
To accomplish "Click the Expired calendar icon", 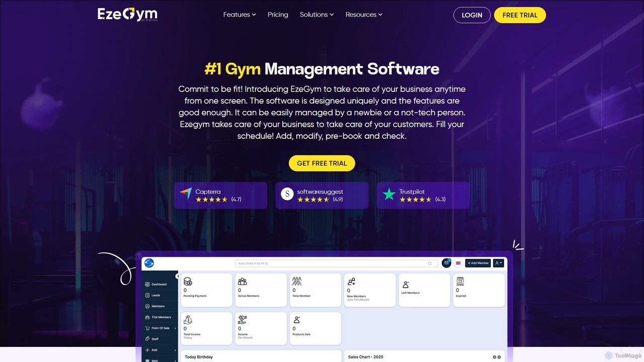I will [460, 282].
